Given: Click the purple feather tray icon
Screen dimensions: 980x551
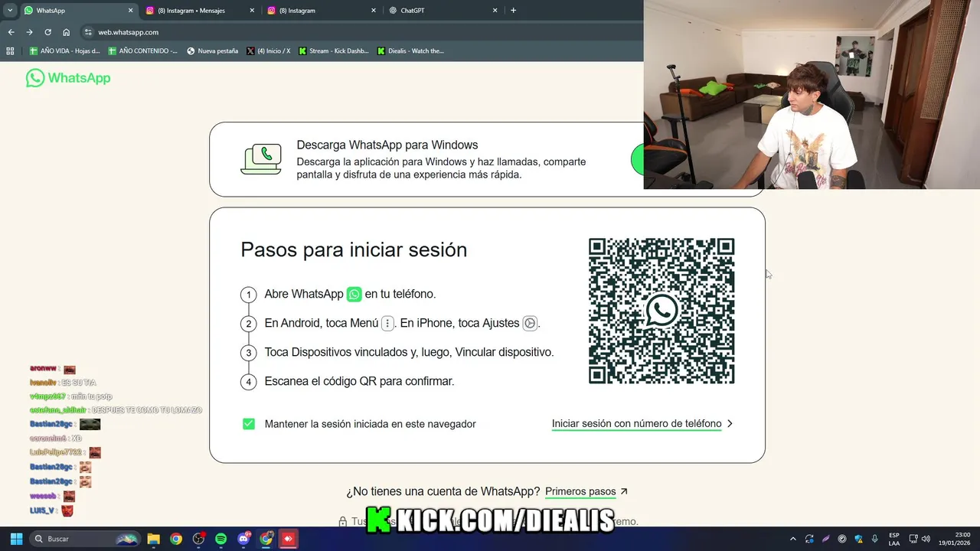Looking at the screenshot, I should pyautogui.click(x=826, y=539).
